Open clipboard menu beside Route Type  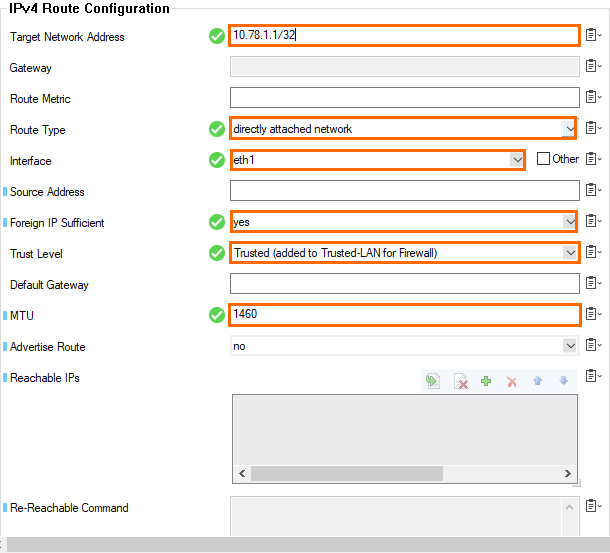[593, 128]
